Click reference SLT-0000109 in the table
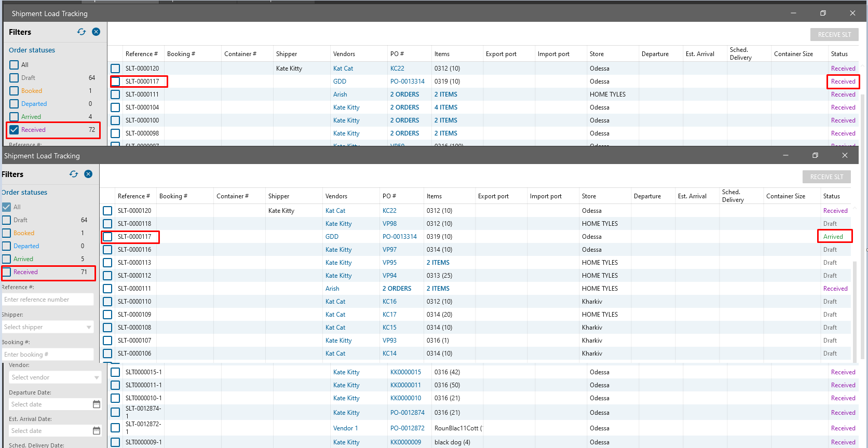Image resolution: width=868 pixels, height=448 pixels. 134,315
